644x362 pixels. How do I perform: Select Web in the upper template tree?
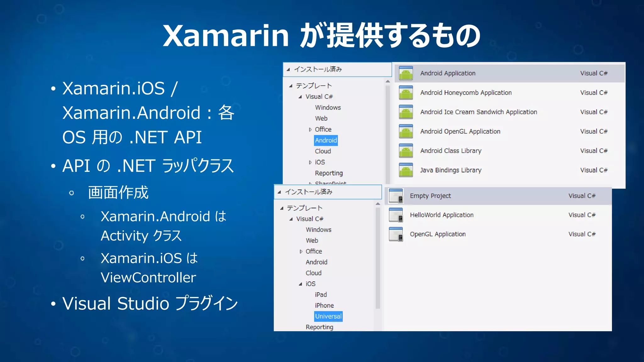click(x=321, y=118)
